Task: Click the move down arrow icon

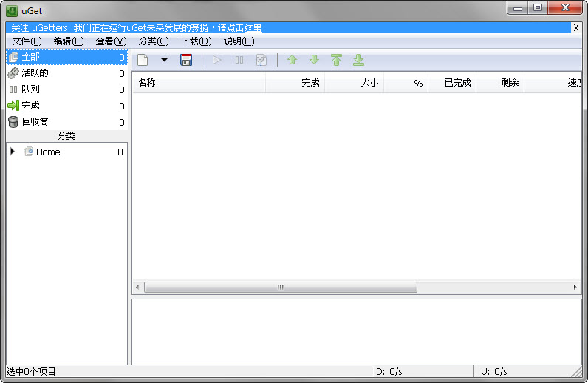Action: coord(314,60)
